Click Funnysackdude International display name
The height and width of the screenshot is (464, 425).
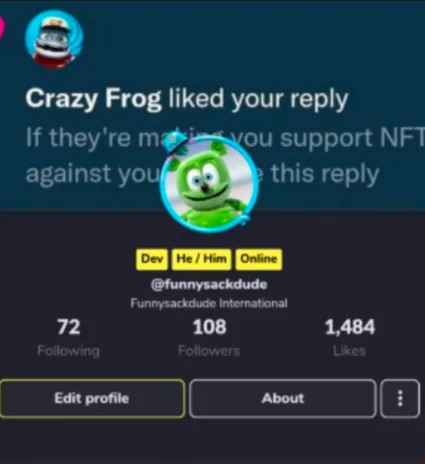pyautogui.click(x=209, y=303)
